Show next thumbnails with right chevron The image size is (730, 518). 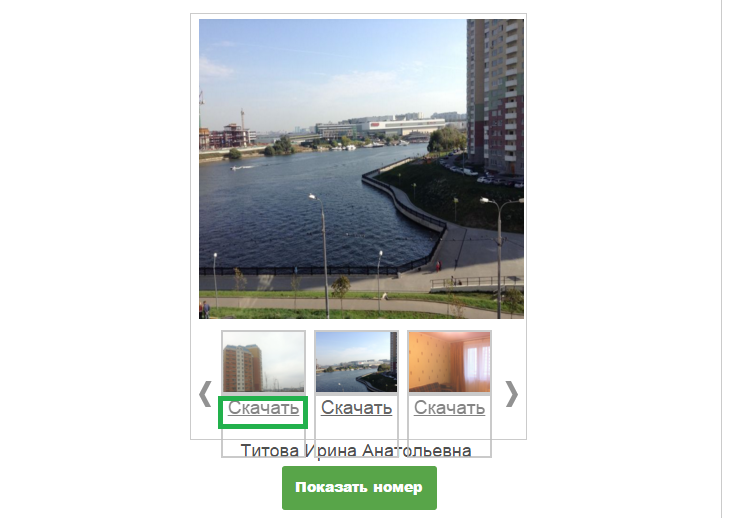pyautogui.click(x=512, y=394)
